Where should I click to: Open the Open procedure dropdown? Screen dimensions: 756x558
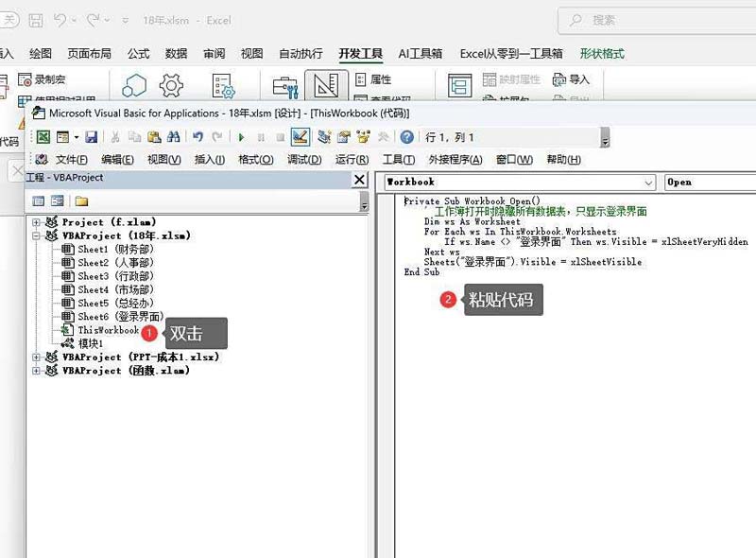point(710,183)
